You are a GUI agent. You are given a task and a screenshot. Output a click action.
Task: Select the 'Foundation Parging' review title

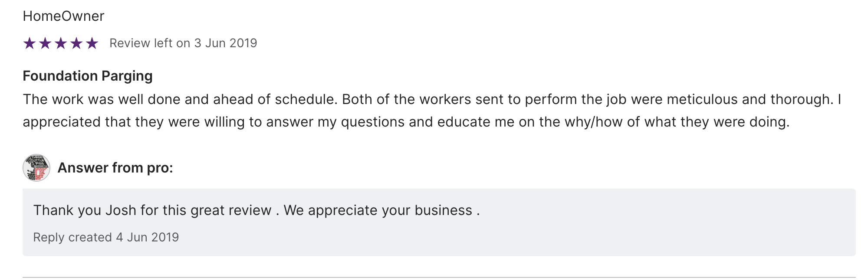88,76
